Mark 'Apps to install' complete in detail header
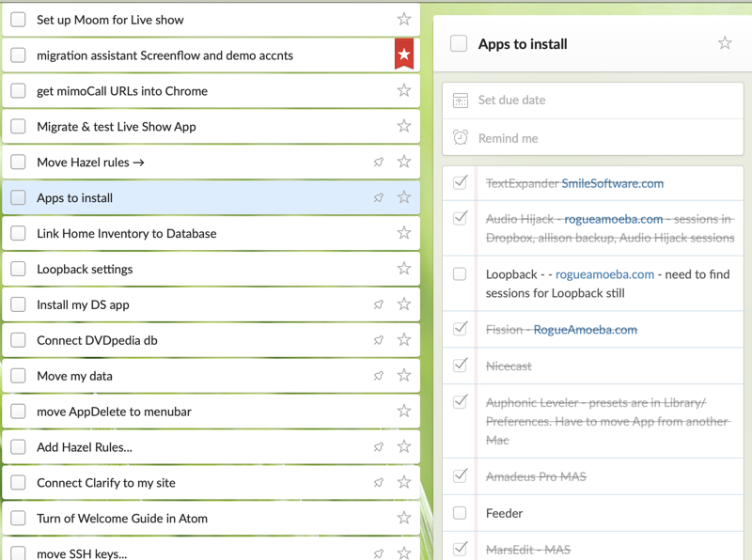 click(459, 43)
